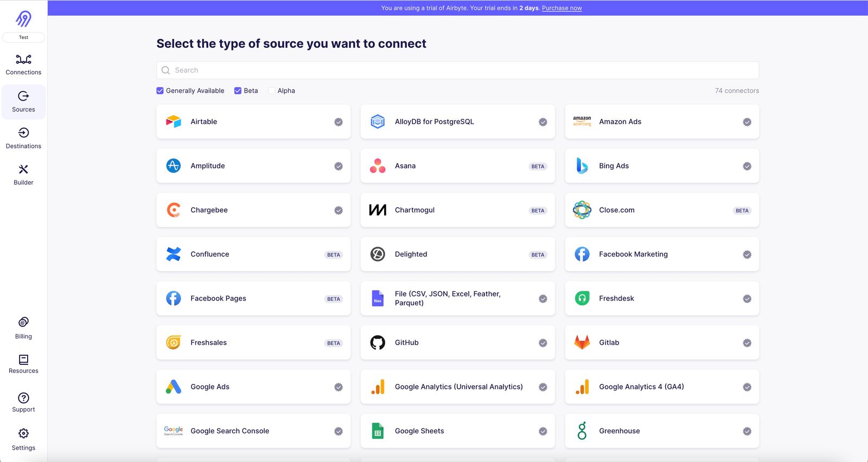Open the Settings gear icon
The height and width of the screenshot is (462, 868).
coord(23,433)
